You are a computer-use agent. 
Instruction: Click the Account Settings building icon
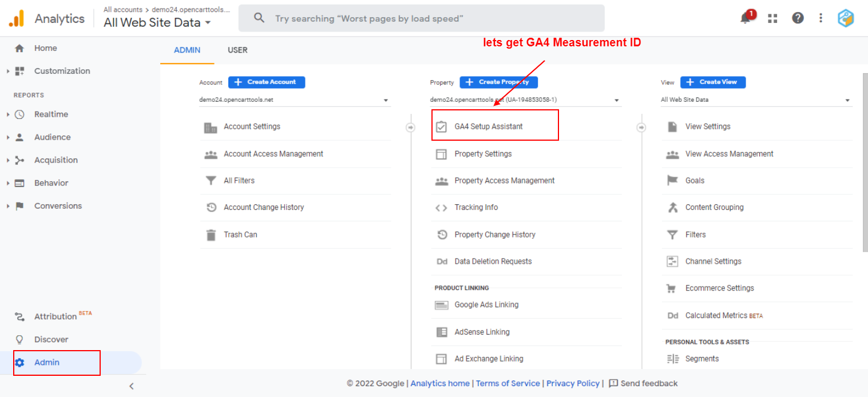click(211, 127)
